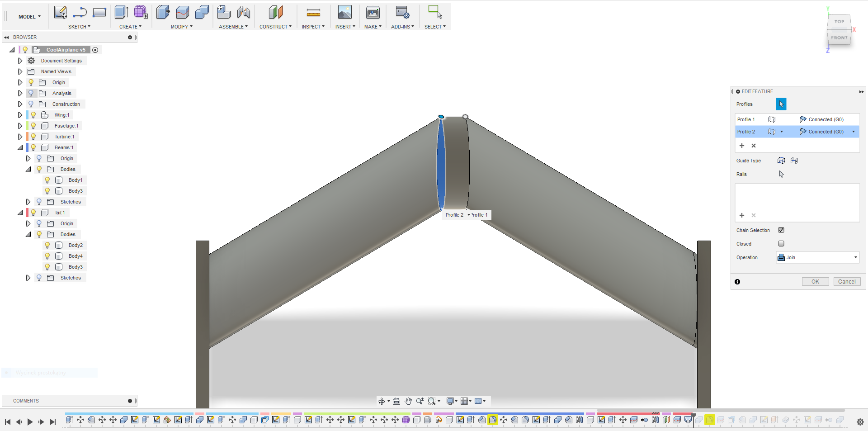Viewport: 868px width, 431px height.
Task: Click the Create Sketch icon
Action: click(x=60, y=12)
